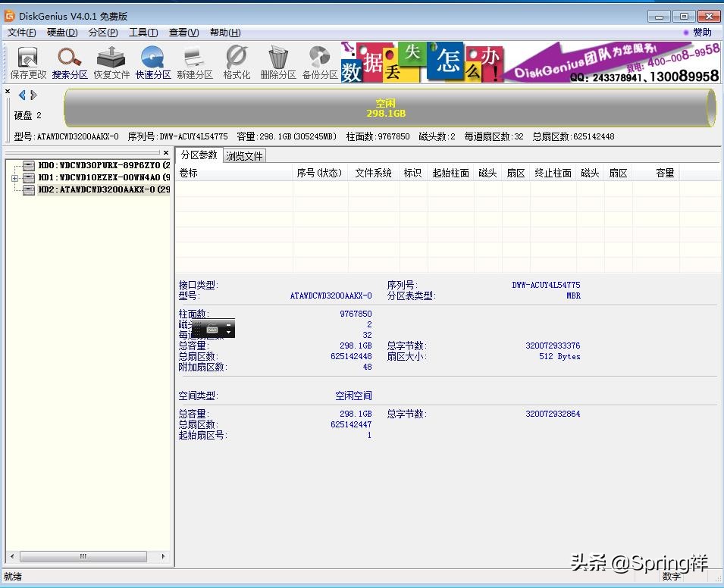Open the Search Partition (搜索分区) tool
This screenshot has height=588, width=724.
70,63
